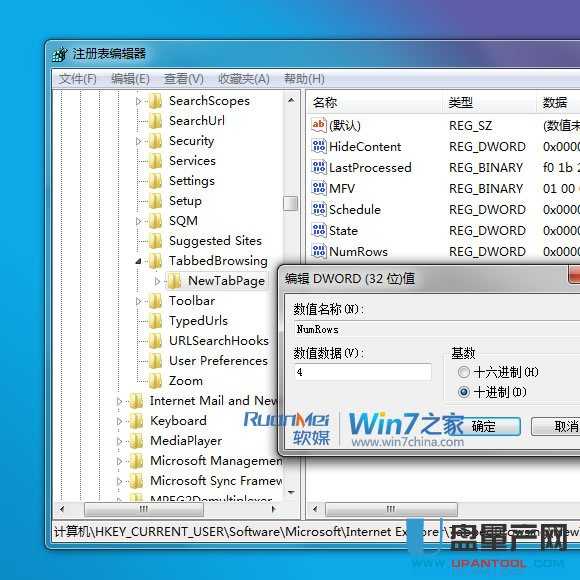Click the Services folder icon
The width and height of the screenshot is (580, 580).
[155, 161]
